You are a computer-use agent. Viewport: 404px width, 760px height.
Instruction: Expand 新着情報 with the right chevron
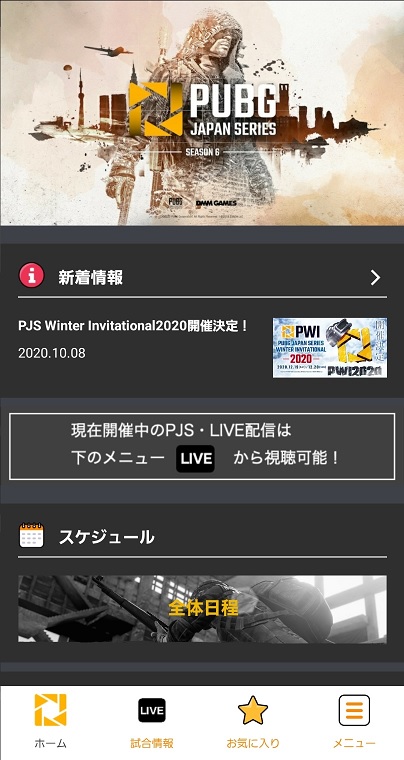375,278
